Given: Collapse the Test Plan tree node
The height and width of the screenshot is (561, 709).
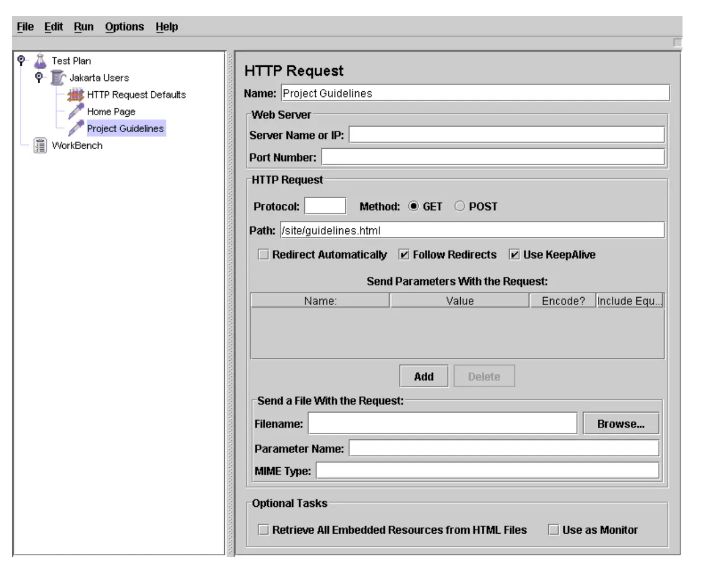Looking at the screenshot, I should (x=21, y=60).
